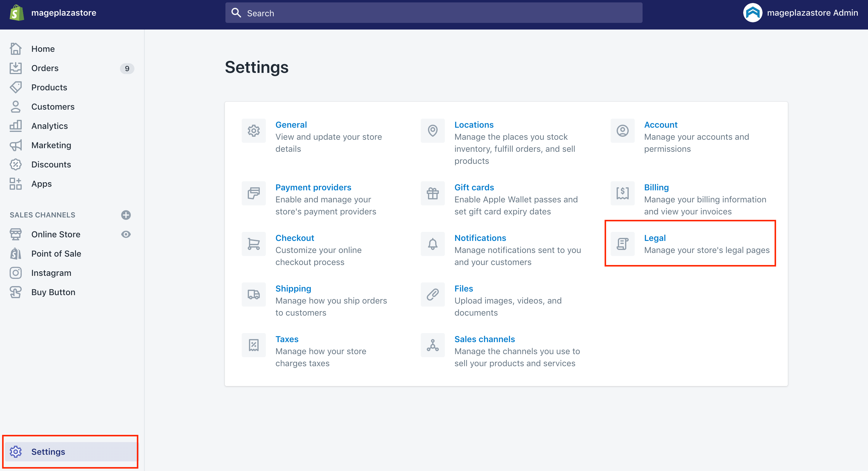Open the Taxes settings link
Screen dimensions: 868x471
tap(287, 339)
